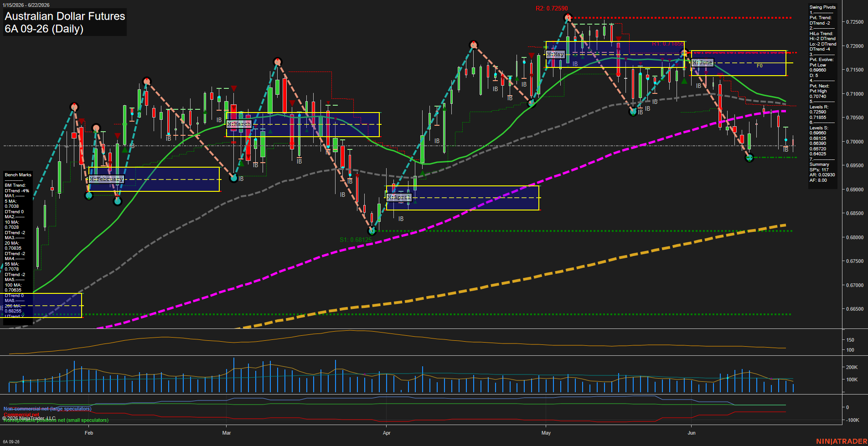Click the S1: 0.68125 support label

[356, 240]
